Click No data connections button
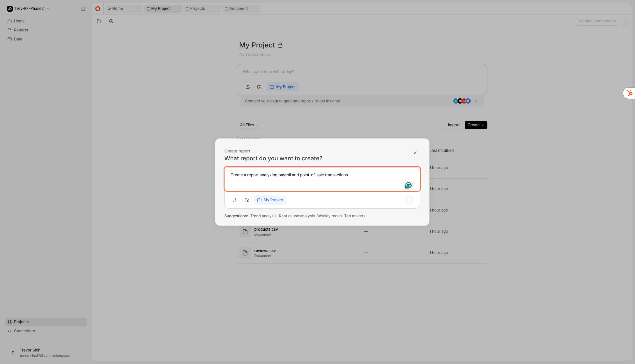The height and width of the screenshot is (364, 635). tap(597, 21)
